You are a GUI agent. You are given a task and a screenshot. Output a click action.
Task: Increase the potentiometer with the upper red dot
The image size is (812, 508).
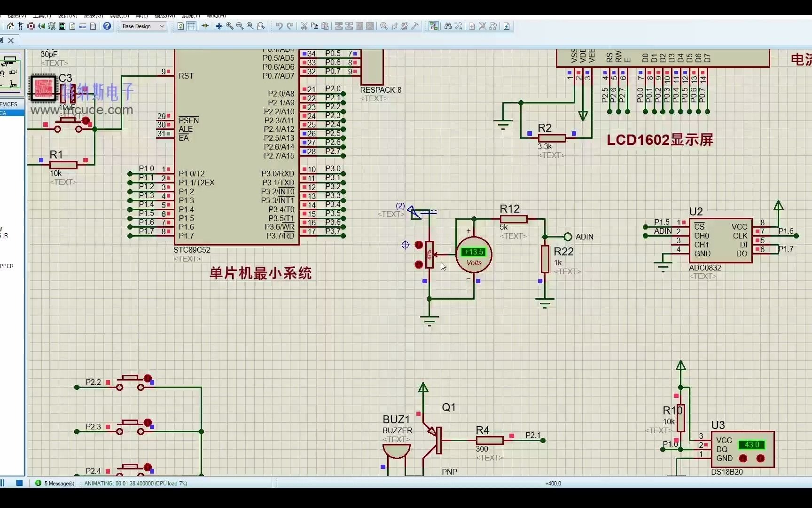(419, 245)
